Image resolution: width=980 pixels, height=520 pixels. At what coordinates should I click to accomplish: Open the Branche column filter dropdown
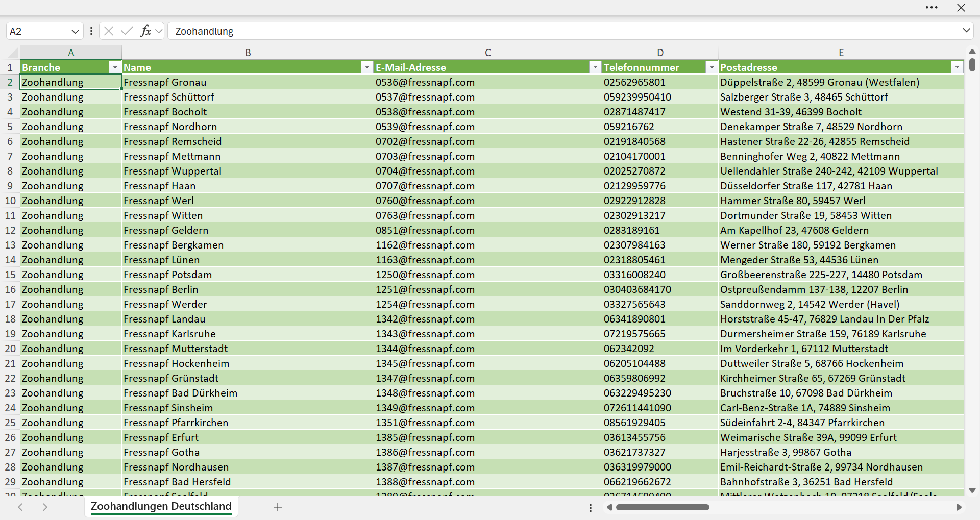pos(115,67)
